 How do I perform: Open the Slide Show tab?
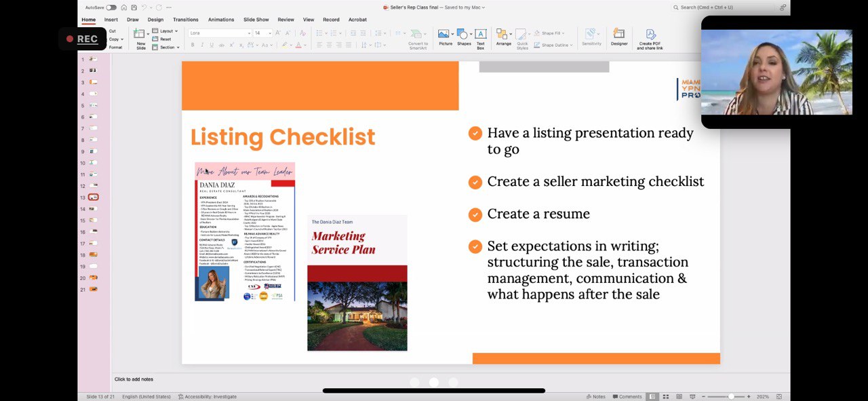coord(256,20)
